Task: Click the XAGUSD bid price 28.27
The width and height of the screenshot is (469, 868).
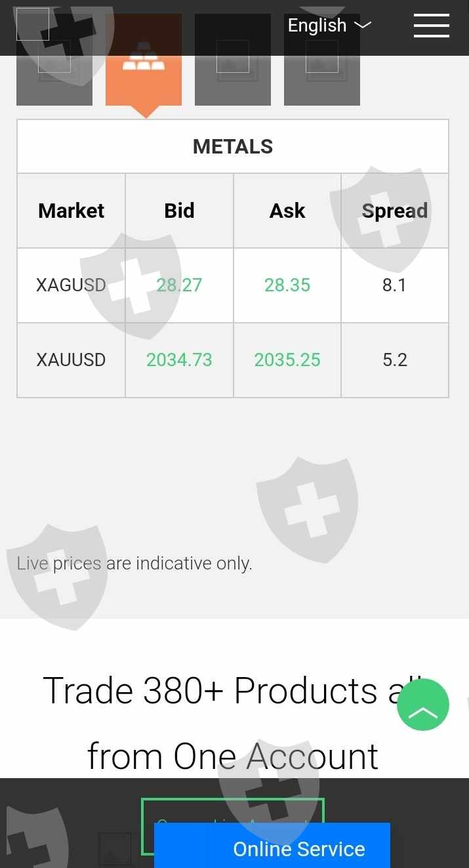Action: [179, 285]
